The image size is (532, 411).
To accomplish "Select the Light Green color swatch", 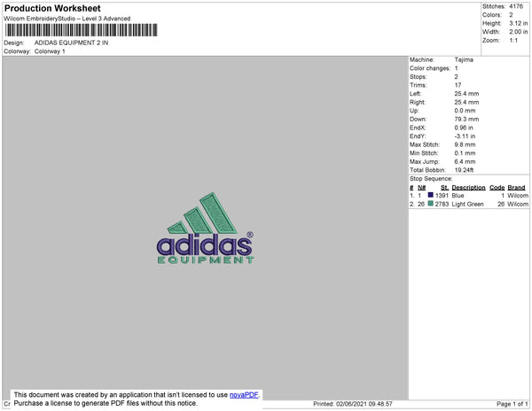I will click(431, 204).
